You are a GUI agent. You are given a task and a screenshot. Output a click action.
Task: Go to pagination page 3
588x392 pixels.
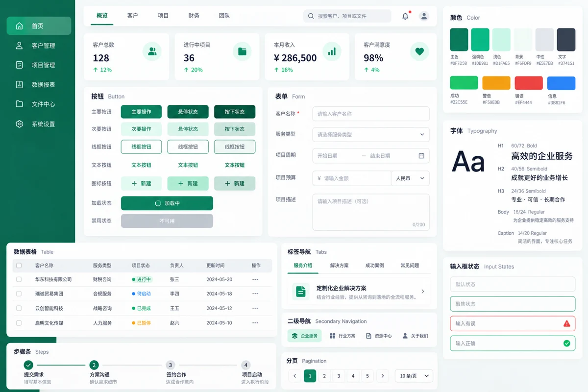coord(339,376)
